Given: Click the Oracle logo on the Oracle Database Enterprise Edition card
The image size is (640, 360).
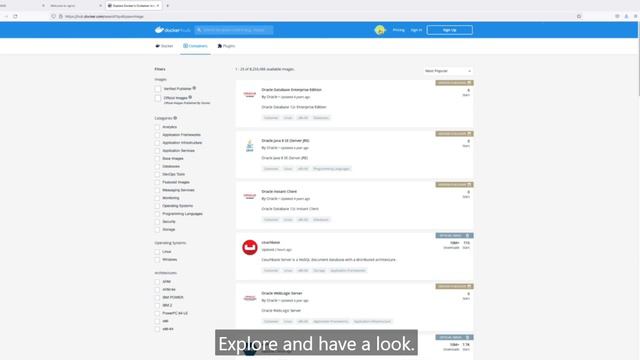Looking at the screenshot, I should click(x=250, y=94).
